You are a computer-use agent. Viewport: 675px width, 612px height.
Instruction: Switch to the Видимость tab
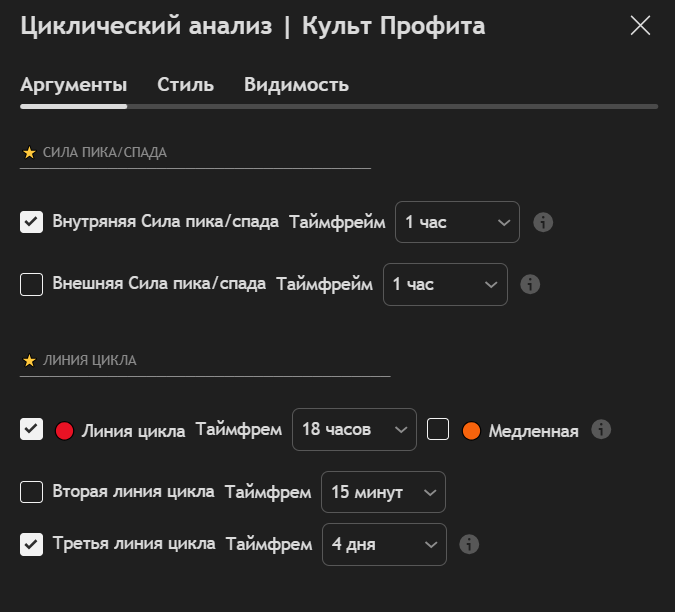tap(296, 85)
